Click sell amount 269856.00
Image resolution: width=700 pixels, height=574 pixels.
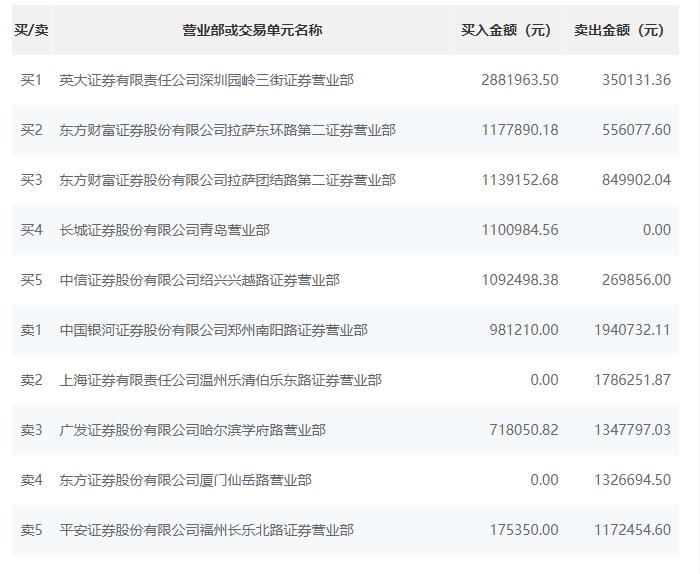[x=636, y=280]
